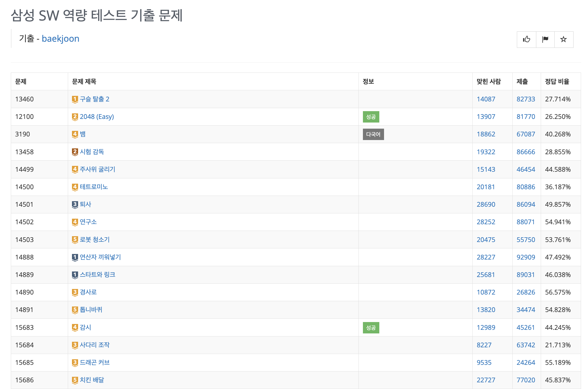
Task: Click submission count 86094
Action: click(526, 205)
